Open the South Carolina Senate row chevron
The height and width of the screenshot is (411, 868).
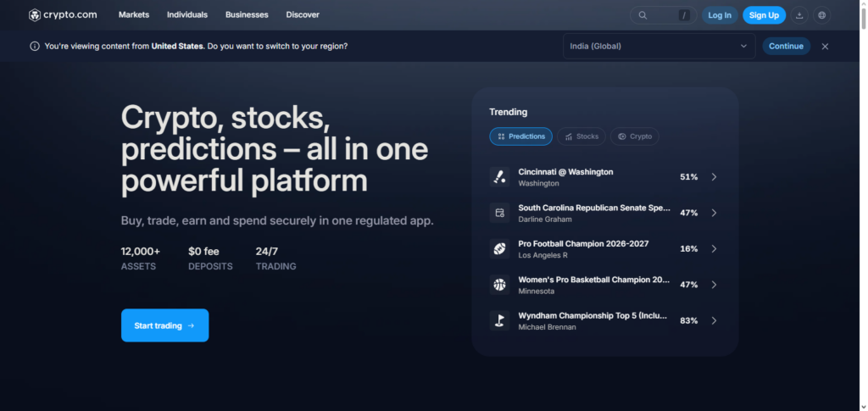[714, 213]
